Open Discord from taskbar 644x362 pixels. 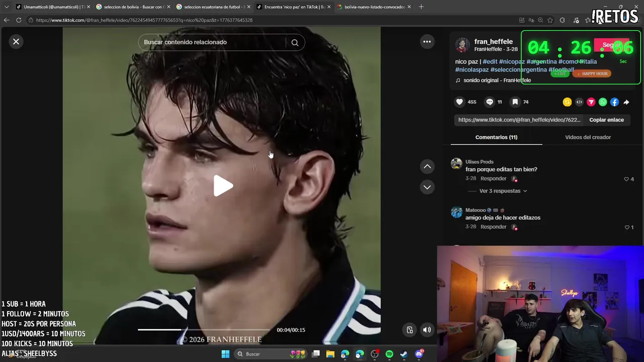coord(419,354)
